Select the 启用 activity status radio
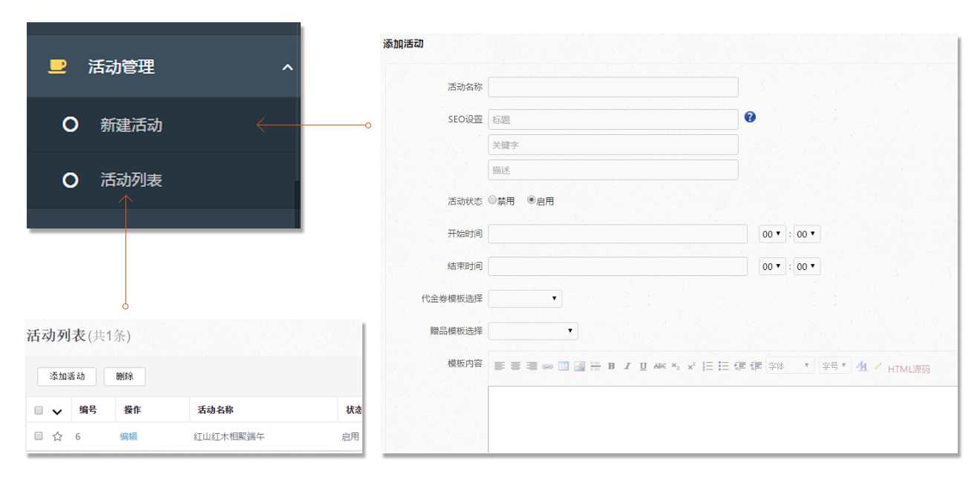 click(x=532, y=200)
